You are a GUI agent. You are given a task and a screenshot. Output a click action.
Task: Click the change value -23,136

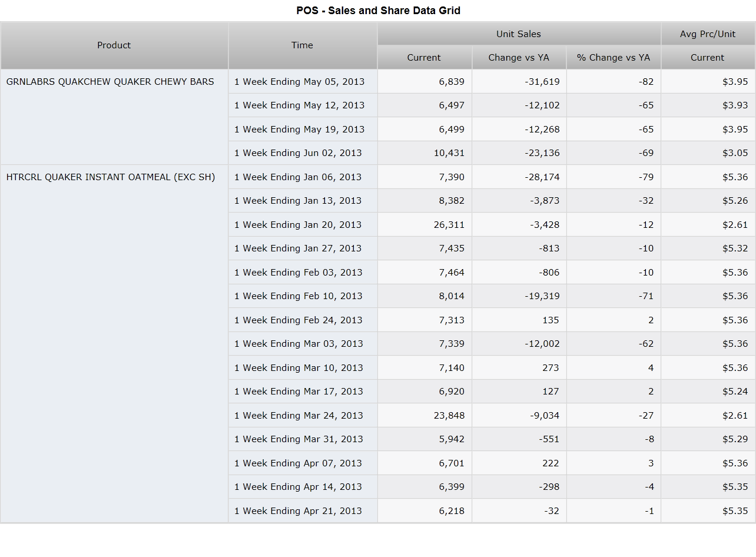[542, 153]
